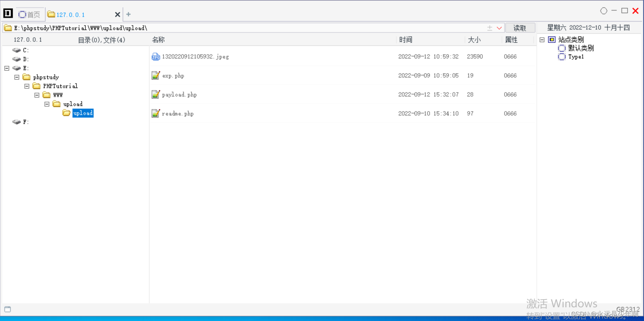Collapse the E: drive node
Viewport: 644px width, 321px height.
(7, 68)
